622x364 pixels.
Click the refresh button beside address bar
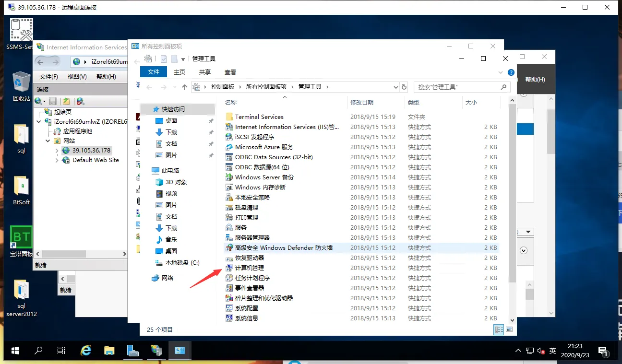point(404,87)
